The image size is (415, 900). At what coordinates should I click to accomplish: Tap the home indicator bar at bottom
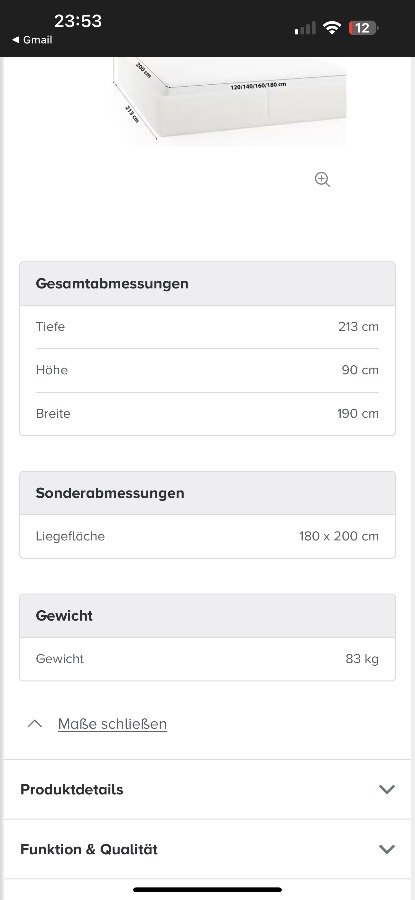[x=208, y=890]
